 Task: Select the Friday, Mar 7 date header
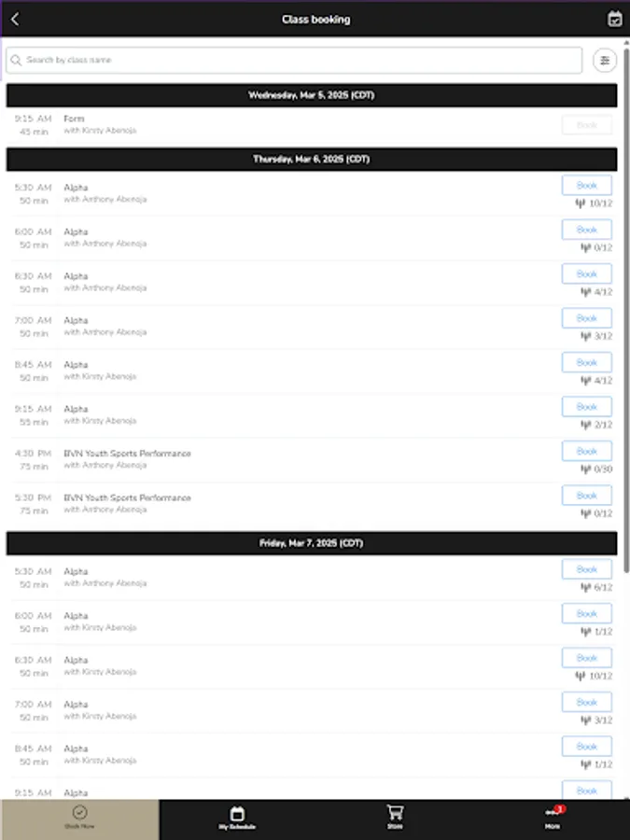[x=315, y=542]
